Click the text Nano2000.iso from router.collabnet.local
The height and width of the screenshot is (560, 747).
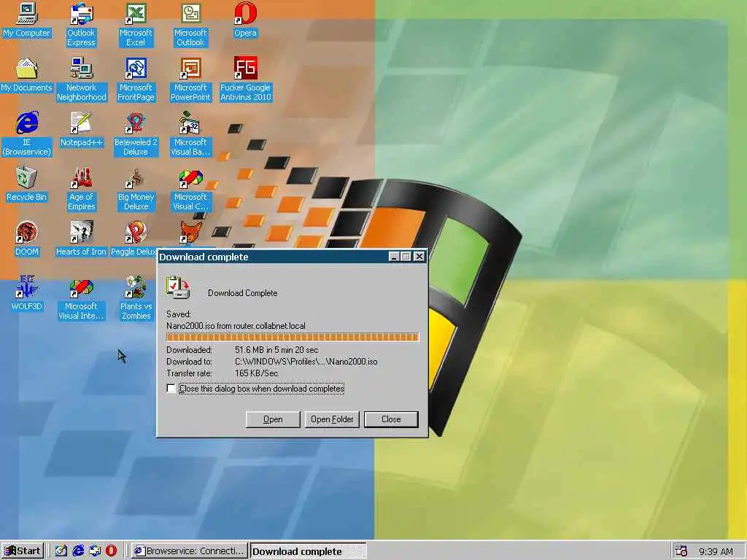pos(236,326)
